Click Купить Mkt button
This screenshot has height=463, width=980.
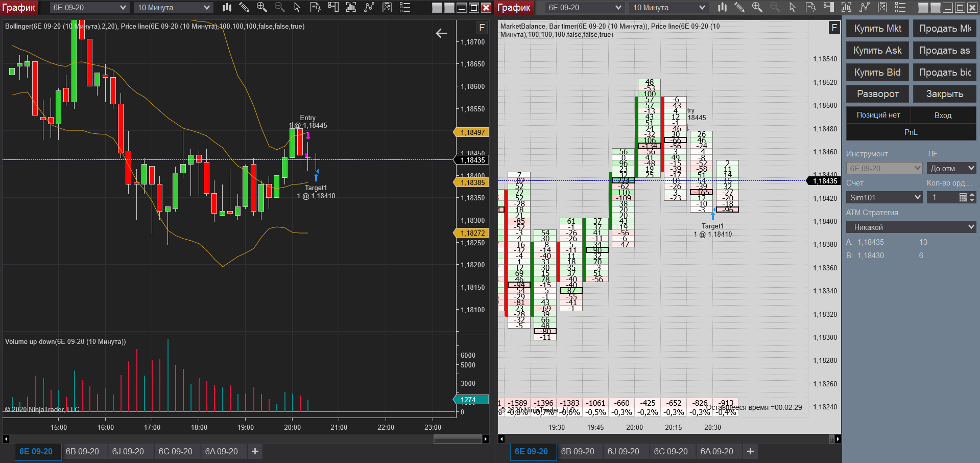pos(878,29)
